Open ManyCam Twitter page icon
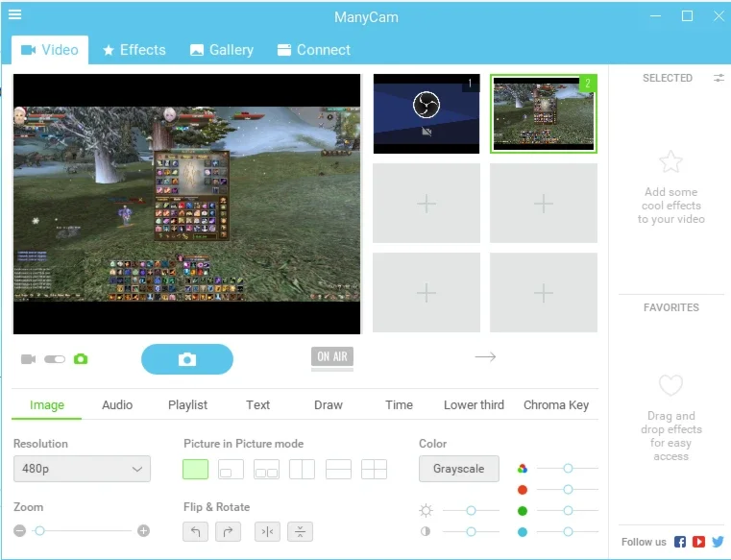This screenshot has height=560, width=731. click(718, 542)
